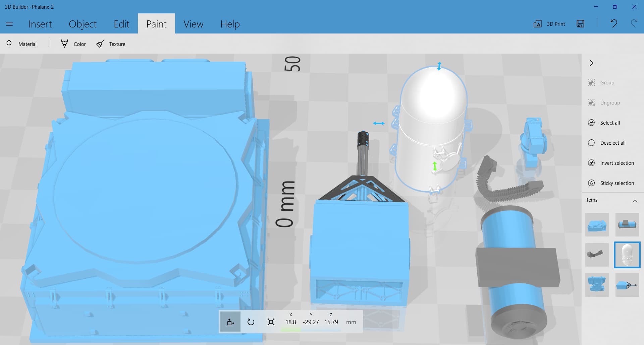Open the Insert tab

40,24
